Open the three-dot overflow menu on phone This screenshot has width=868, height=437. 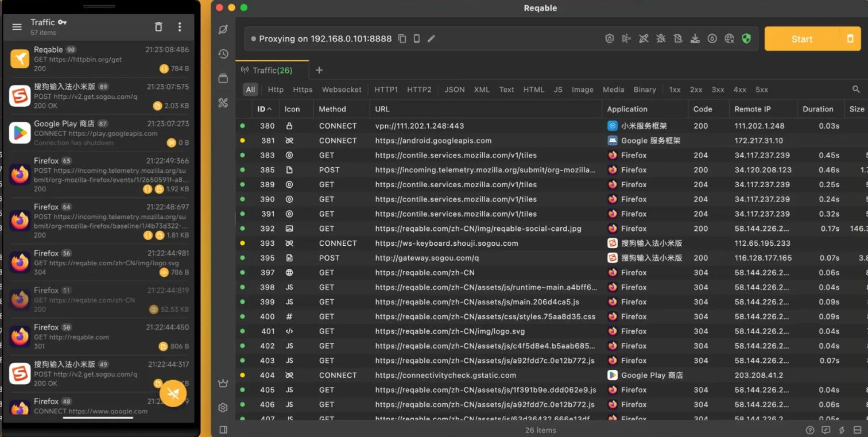tap(180, 27)
